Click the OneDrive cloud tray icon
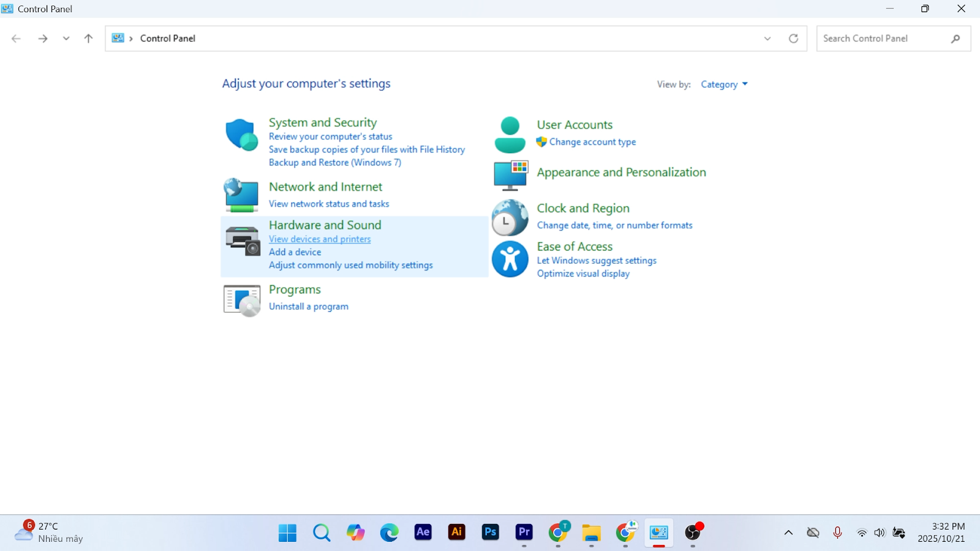Image resolution: width=980 pixels, height=551 pixels. tap(813, 533)
